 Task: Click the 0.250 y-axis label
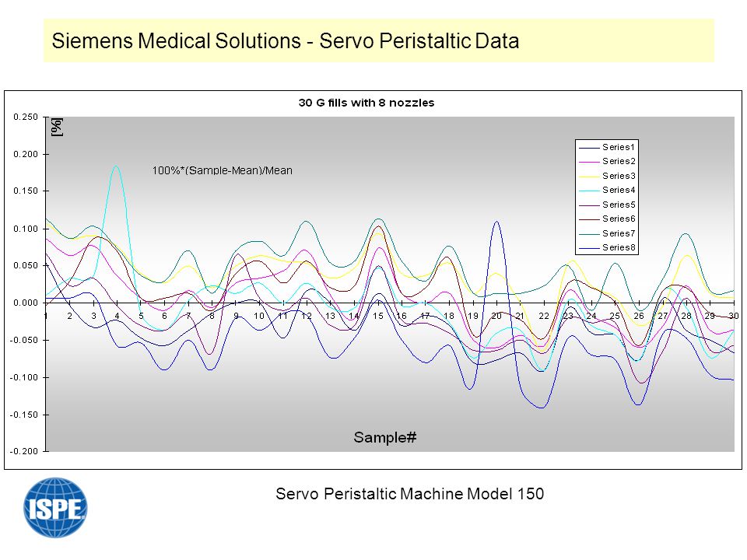(26, 117)
